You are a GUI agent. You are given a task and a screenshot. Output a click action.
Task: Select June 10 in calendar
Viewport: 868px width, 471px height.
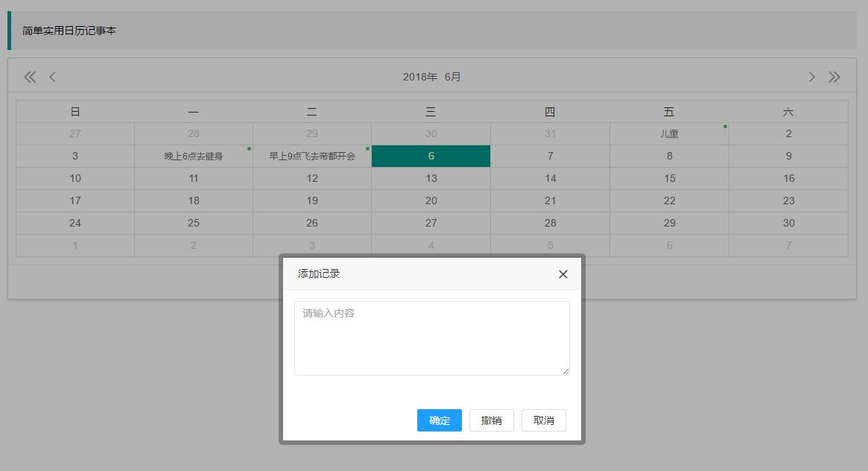tap(75, 178)
